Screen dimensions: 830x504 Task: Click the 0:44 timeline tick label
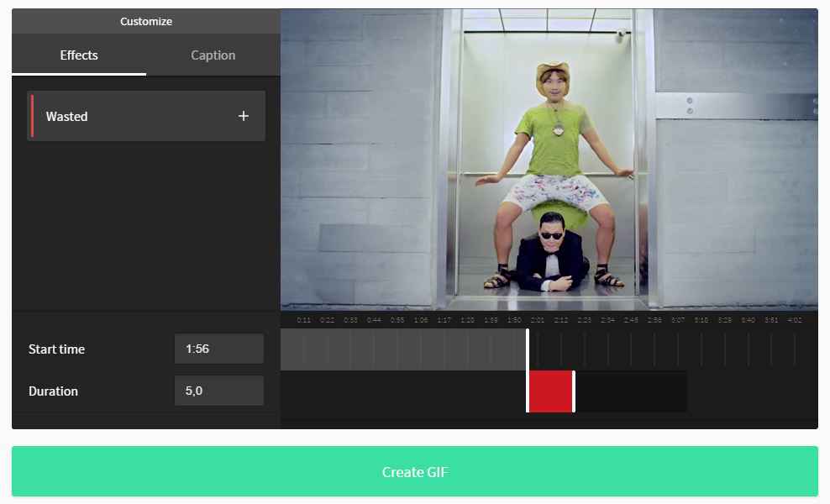pos(374,320)
